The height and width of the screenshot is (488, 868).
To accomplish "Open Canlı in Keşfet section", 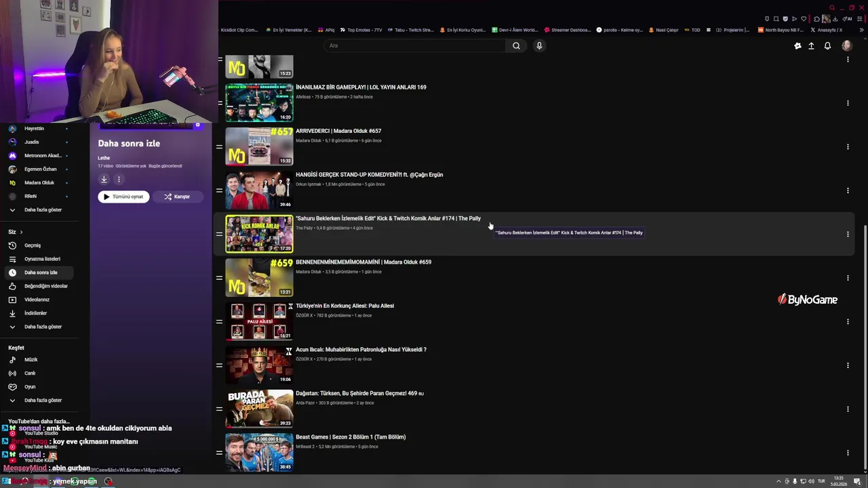I will tap(39, 373).
